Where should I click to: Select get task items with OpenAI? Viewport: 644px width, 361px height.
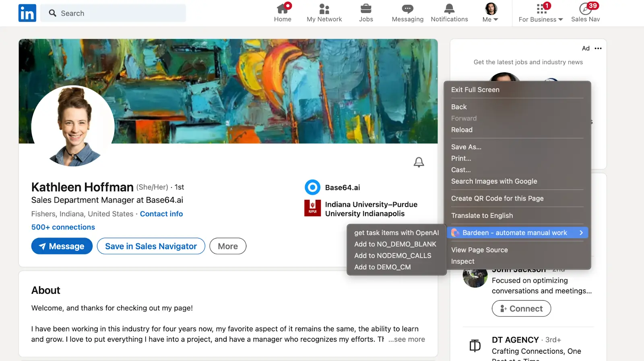[x=396, y=233]
